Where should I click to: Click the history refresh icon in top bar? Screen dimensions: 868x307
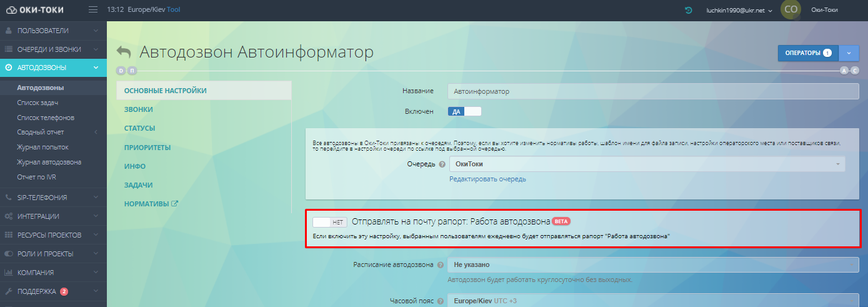pos(688,10)
